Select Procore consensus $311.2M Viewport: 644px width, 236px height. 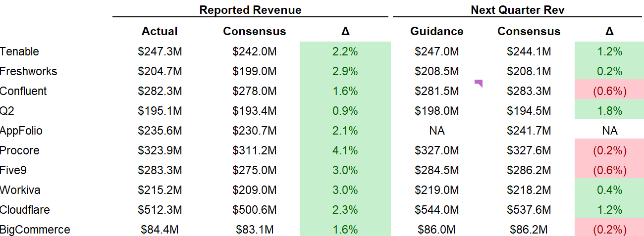[x=255, y=150]
